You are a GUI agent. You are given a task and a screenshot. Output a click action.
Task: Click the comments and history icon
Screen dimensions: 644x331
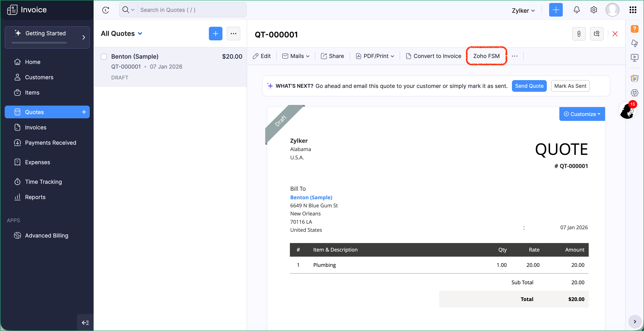coord(597,34)
